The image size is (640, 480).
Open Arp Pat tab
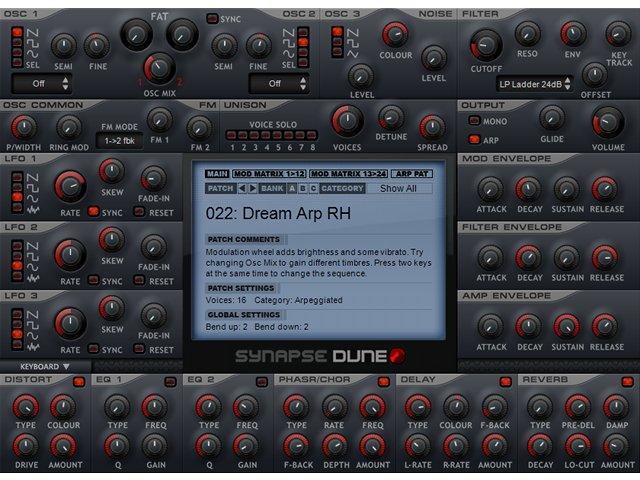click(x=412, y=173)
